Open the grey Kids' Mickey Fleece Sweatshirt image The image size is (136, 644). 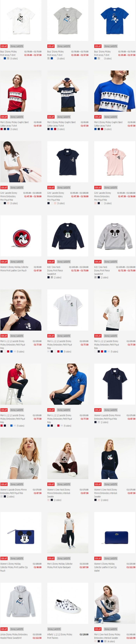(115, 236)
